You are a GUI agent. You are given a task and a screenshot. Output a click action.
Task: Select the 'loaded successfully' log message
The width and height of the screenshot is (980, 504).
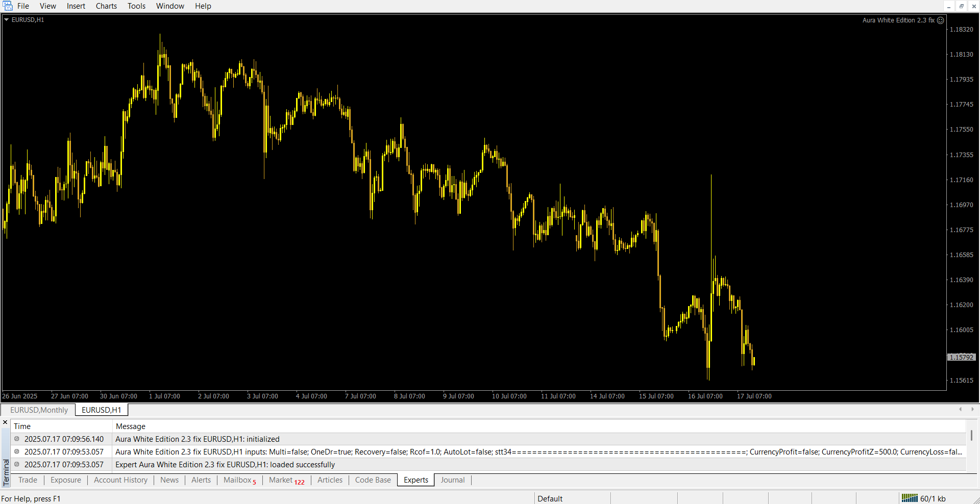[225, 464]
